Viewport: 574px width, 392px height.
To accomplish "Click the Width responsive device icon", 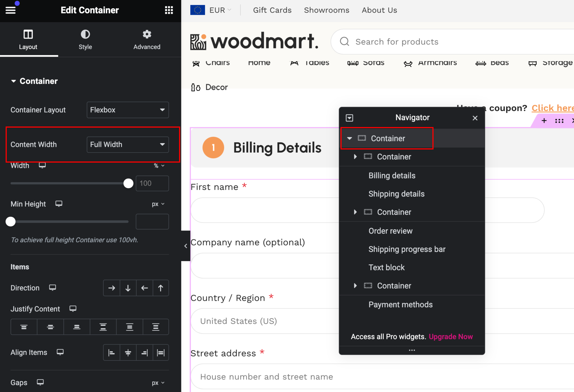I will pos(42,165).
